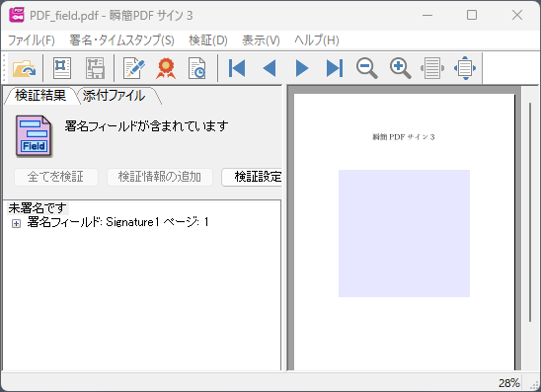Maximize the application window
541x392 pixels.
[472, 15]
